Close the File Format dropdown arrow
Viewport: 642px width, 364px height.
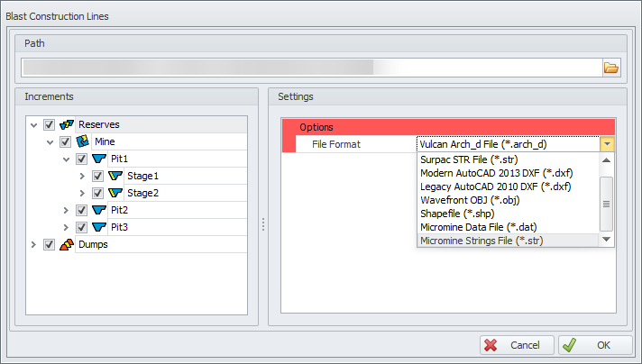point(607,144)
